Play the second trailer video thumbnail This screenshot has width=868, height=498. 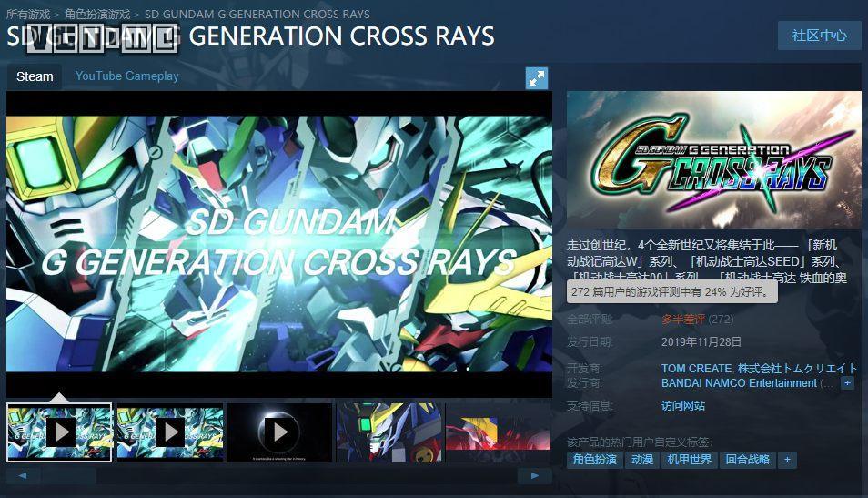(170, 432)
